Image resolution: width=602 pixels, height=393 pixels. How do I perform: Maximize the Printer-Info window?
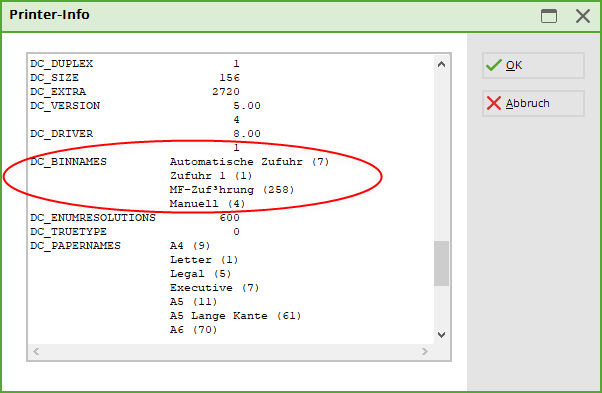click(x=549, y=16)
